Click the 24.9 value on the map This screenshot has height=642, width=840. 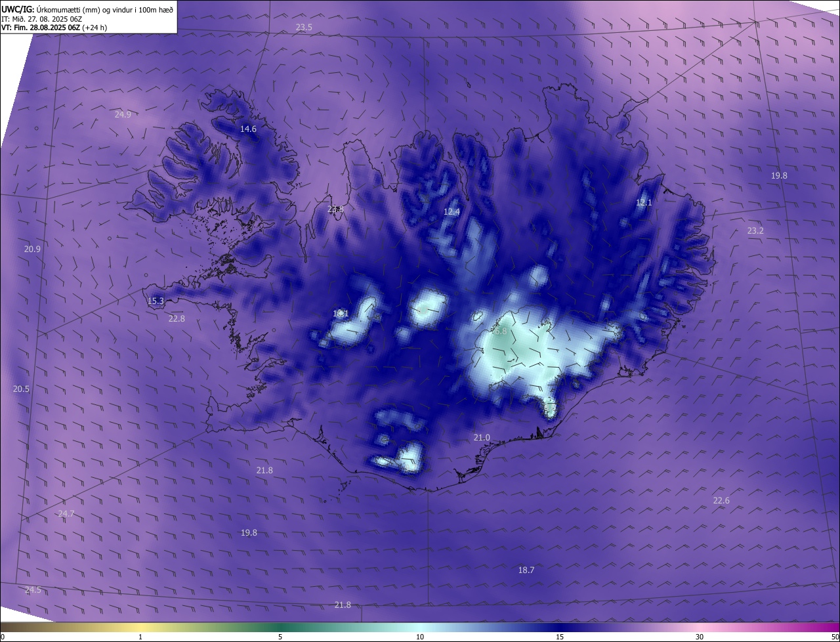123,114
